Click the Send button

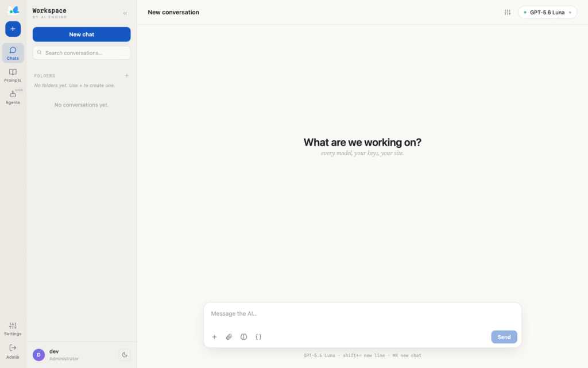tap(504, 337)
